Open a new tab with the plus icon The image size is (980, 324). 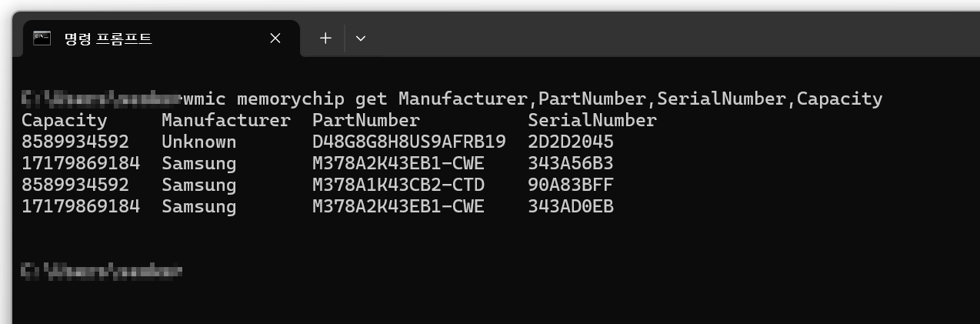pyautogui.click(x=325, y=38)
